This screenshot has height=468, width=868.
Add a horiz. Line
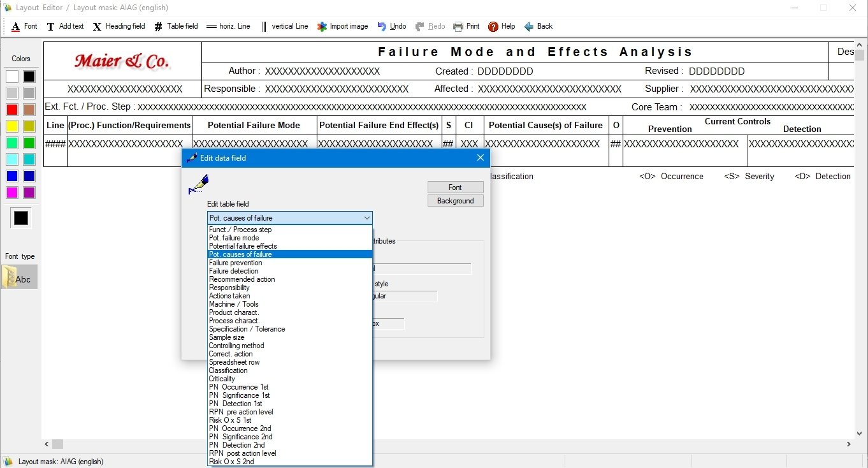(228, 26)
